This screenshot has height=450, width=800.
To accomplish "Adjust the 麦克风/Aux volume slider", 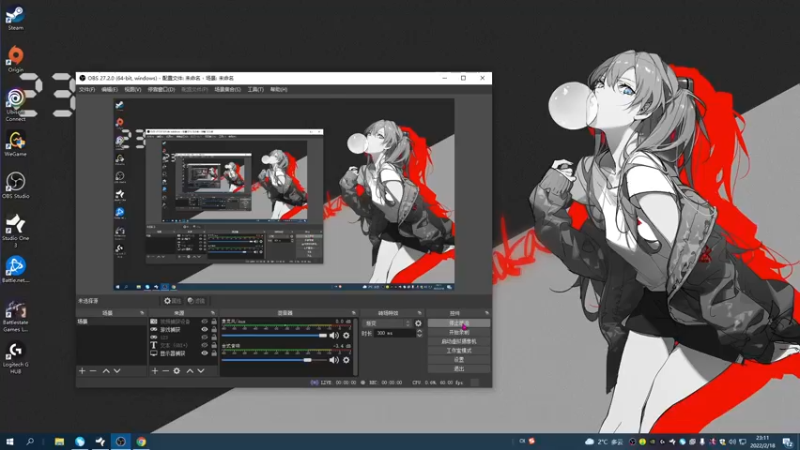I will pos(274,336).
